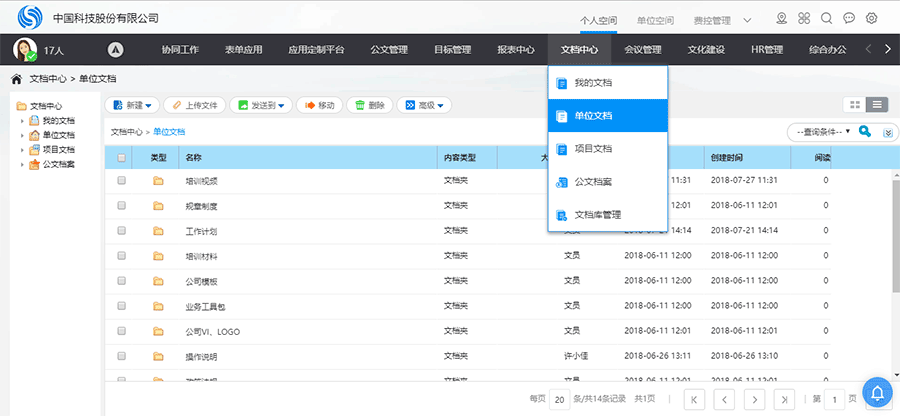Open the chat messages icon
900x416 pixels.
point(849,18)
